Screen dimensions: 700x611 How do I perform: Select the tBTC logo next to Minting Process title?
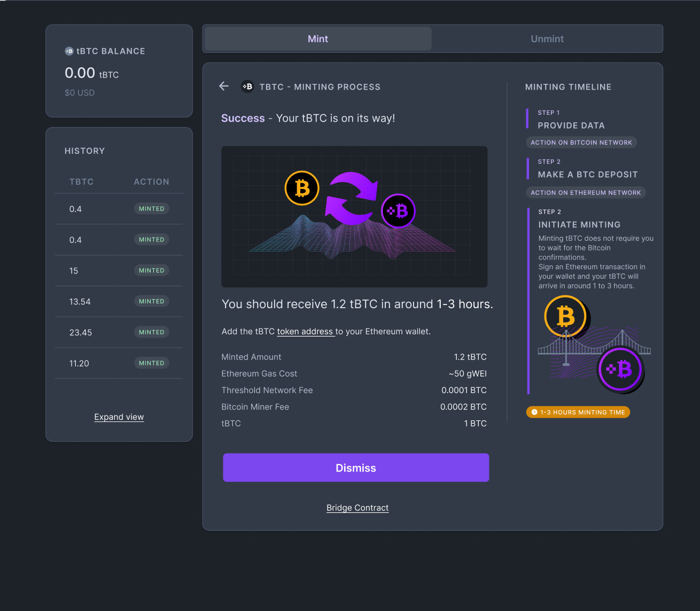click(247, 86)
